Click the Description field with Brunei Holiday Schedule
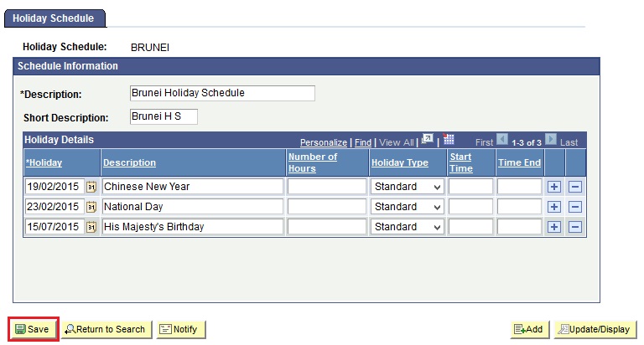 [x=222, y=93]
